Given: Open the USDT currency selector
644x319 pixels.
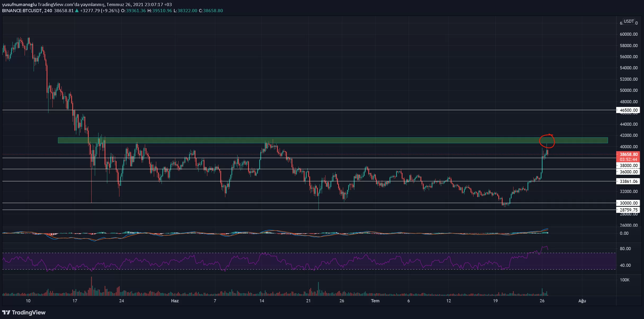Looking at the screenshot, I should point(629,21).
